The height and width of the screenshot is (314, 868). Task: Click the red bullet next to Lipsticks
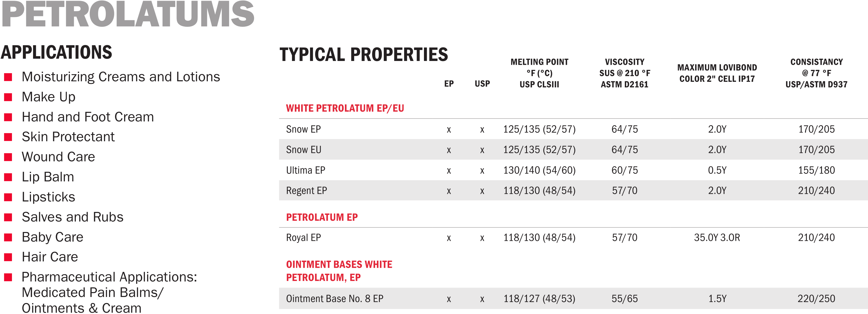coord(8,197)
